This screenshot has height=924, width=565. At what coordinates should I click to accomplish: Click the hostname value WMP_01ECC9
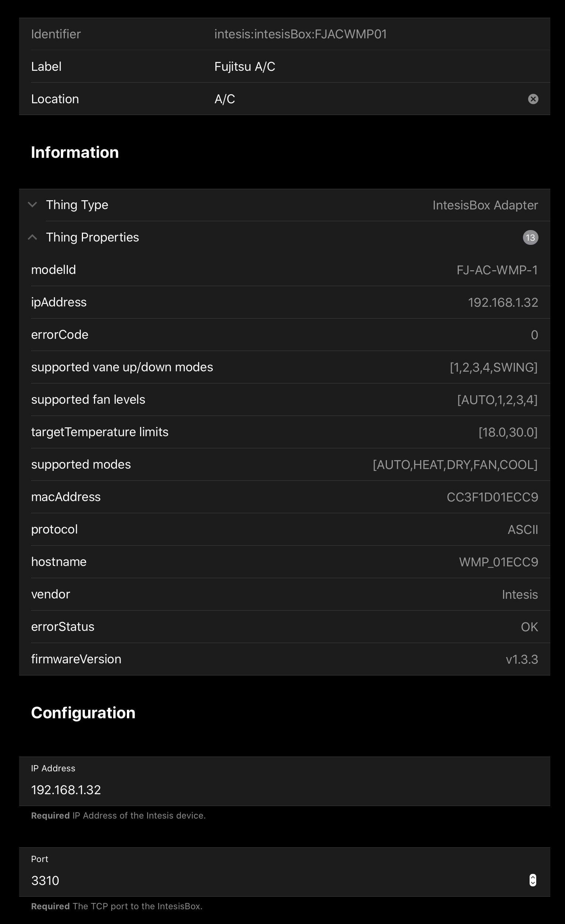(x=498, y=562)
